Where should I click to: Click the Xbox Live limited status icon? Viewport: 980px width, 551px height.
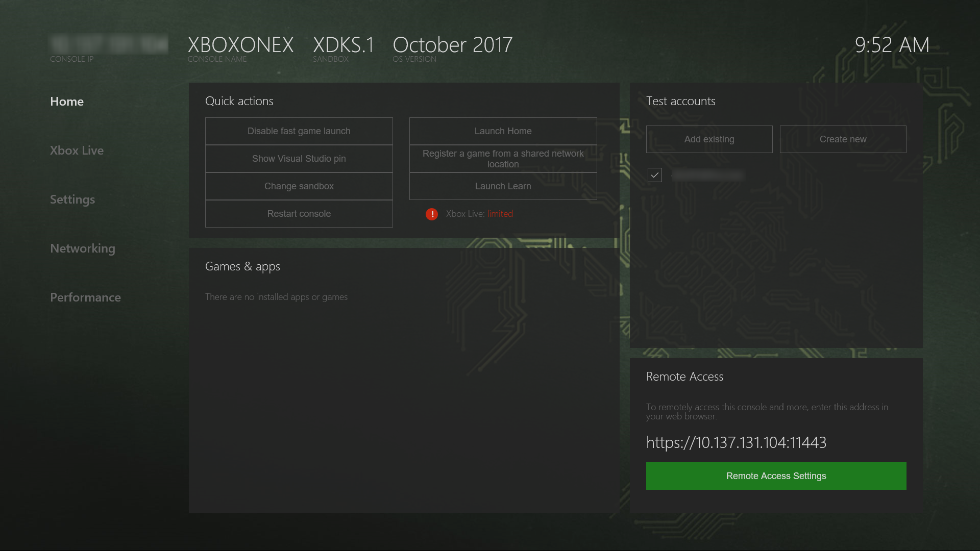[x=432, y=214]
